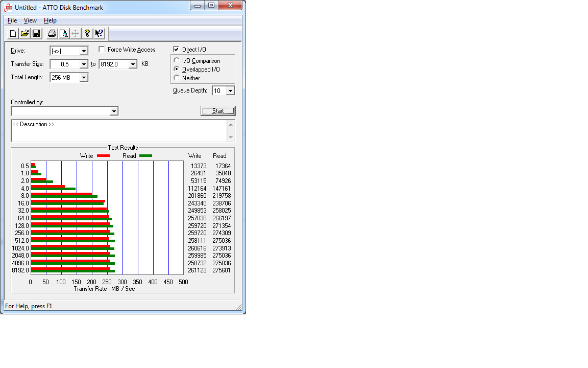Click inside the Description text box

pyautogui.click(x=119, y=131)
